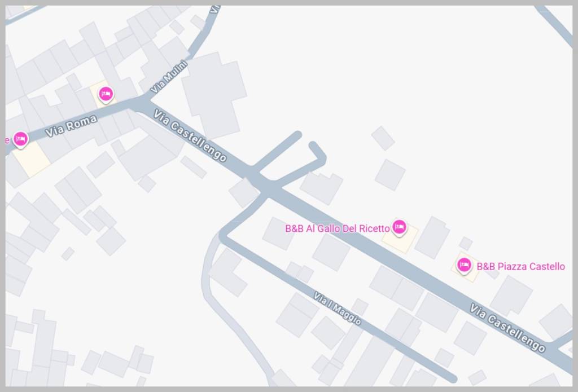Click the Via Castellengo label near Via Roma junction
578x392 pixels.
click(x=190, y=136)
